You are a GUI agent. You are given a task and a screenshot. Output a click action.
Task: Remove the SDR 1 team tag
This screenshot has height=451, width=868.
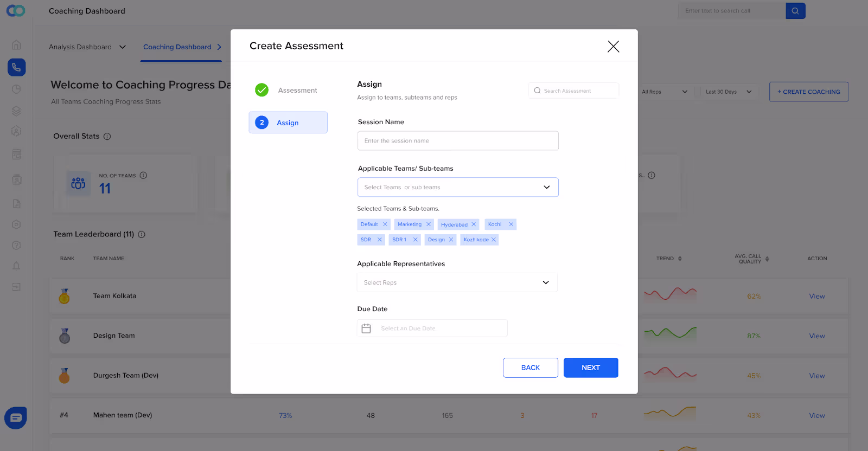(416, 240)
